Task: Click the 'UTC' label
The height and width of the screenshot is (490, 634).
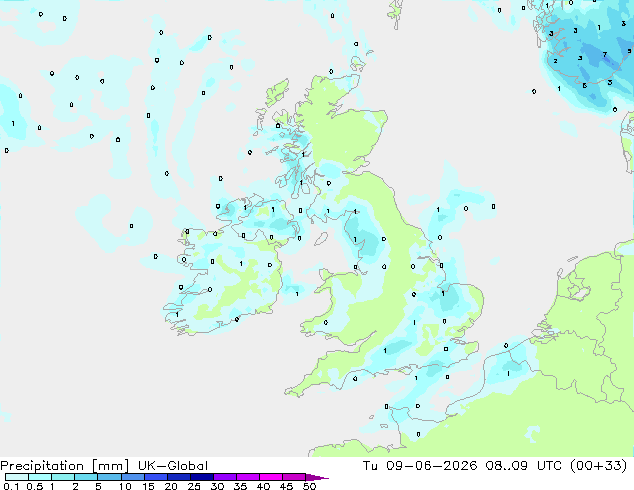Action: [549, 466]
